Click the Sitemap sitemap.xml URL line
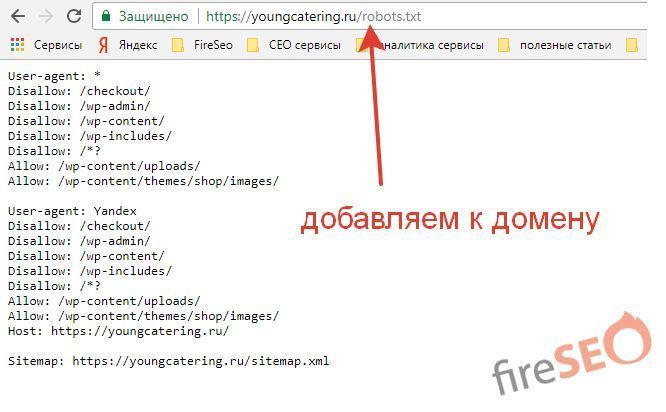This screenshot has height=412, width=666. (x=167, y=361)
